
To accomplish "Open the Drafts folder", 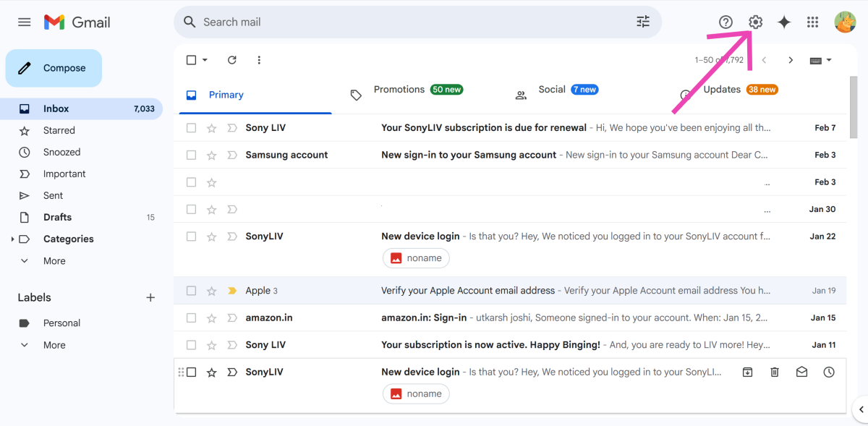I will 57,217.
